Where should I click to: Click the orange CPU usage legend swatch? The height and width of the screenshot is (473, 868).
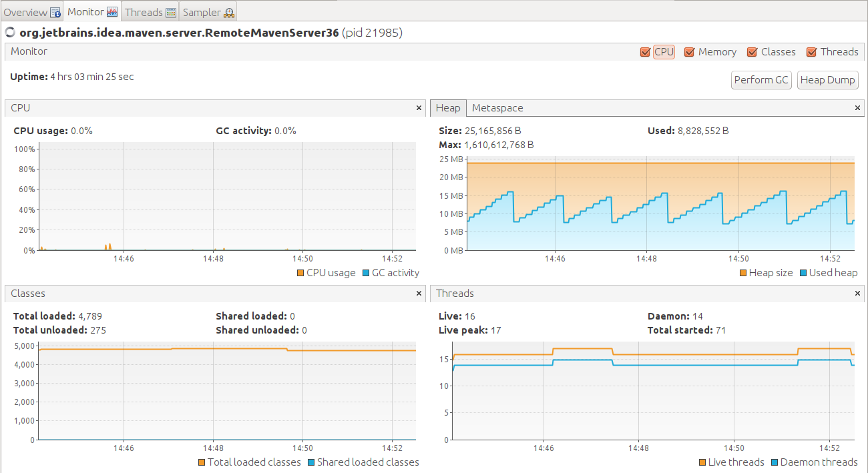(x=300, y=273)
